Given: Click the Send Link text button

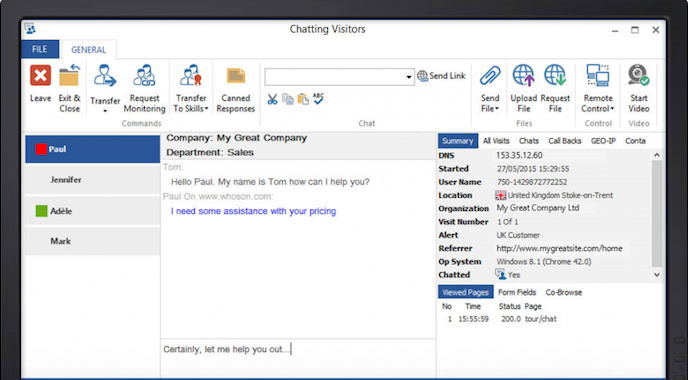Looking at the screenshot, I should (x=447, y=76).
